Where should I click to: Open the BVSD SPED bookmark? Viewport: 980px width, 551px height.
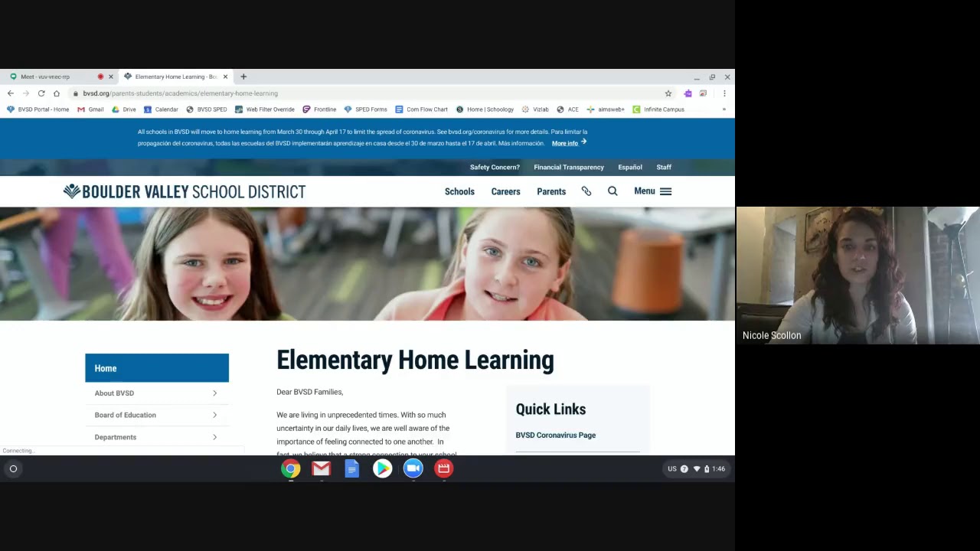click(207, 109)
